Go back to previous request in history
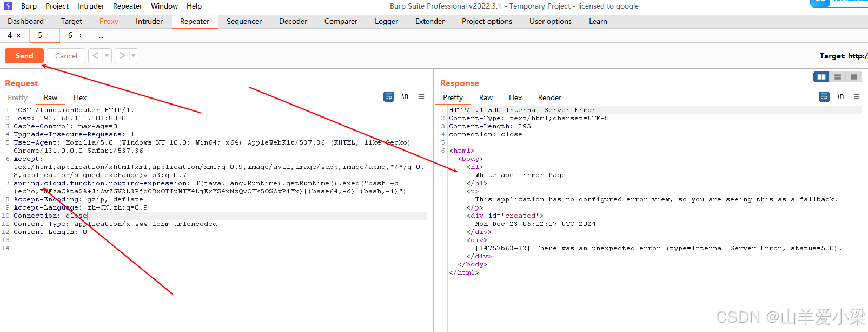The height and width of the screenshot is (332, 868). pos(96,56)
